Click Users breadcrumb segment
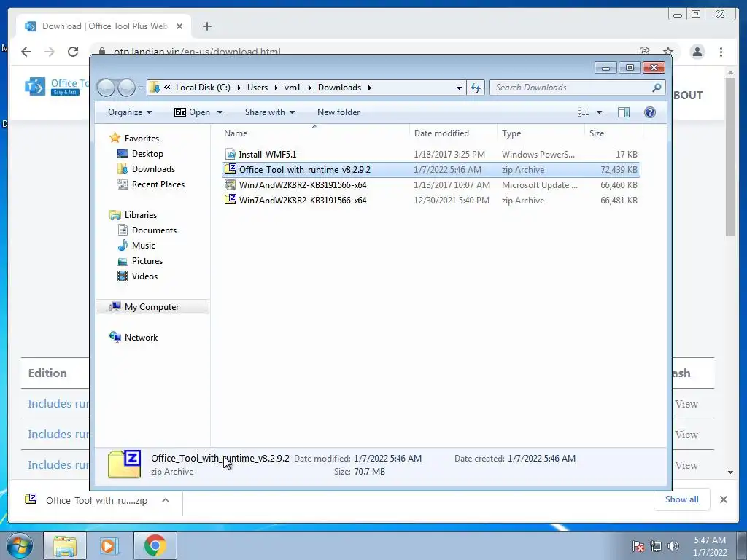The width and height of the screenshot is (747, 560). [x=258, y=87]
